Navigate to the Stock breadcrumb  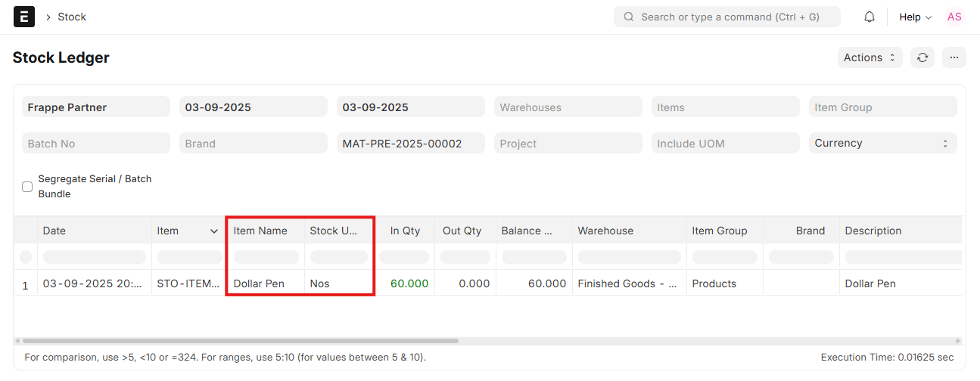point(72,17)
